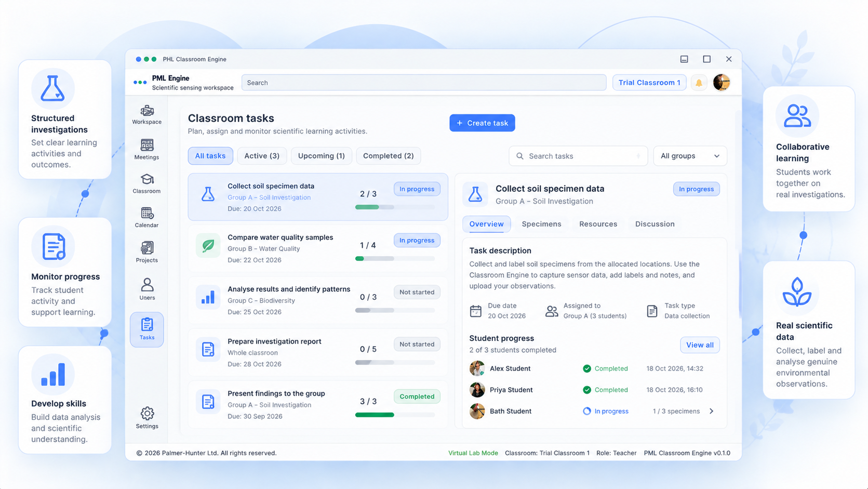This screenshot has width=868, height=489.
Task: Switch to the Resources tab
Action: click(598, 224)
